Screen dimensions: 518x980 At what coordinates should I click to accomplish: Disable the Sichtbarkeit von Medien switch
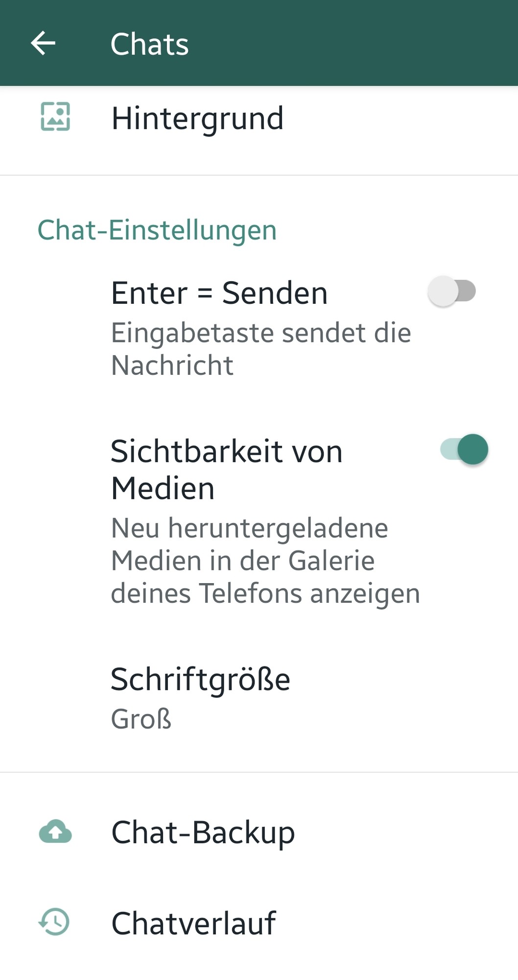tap(464, 449)
